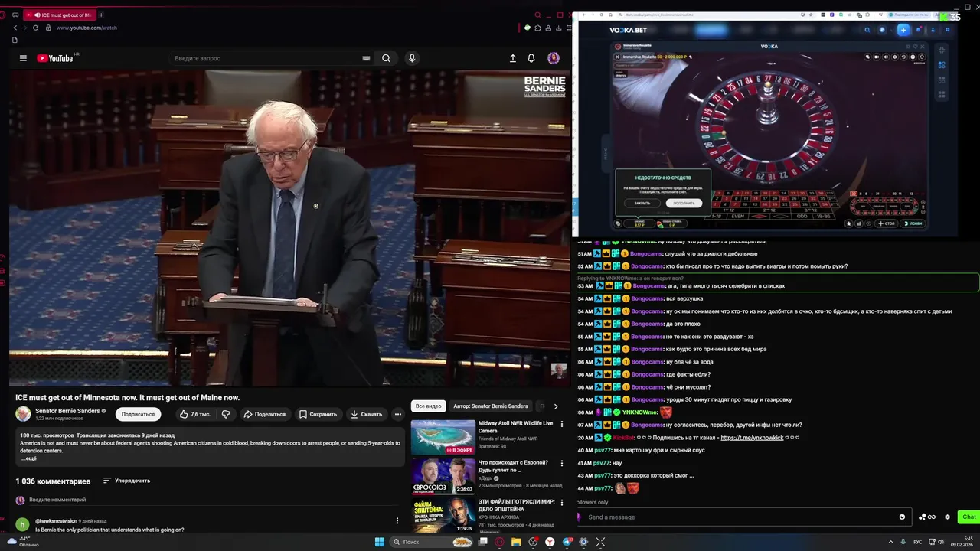Like the video with 7,6 тыс. thumbs up

195,414
